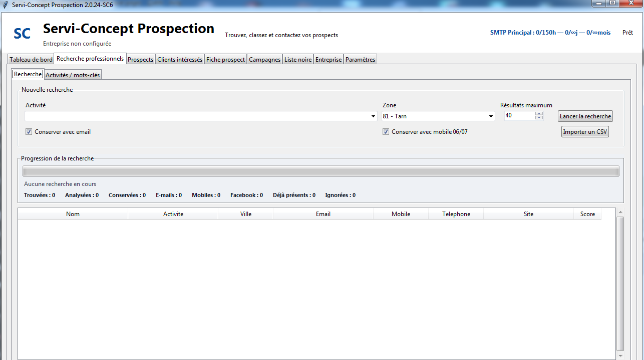Open the Campagnes tab
The image size is (644, 360).
pos(265,60)
